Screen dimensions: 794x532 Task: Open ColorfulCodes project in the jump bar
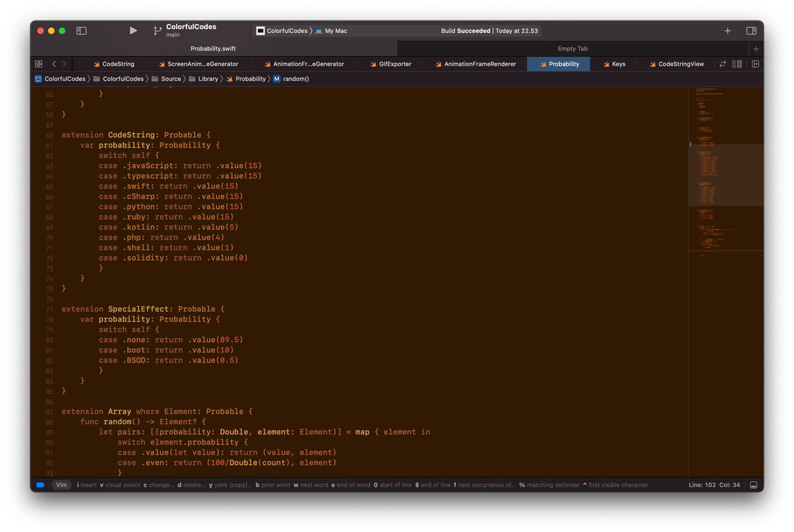(x=60, y=79)
